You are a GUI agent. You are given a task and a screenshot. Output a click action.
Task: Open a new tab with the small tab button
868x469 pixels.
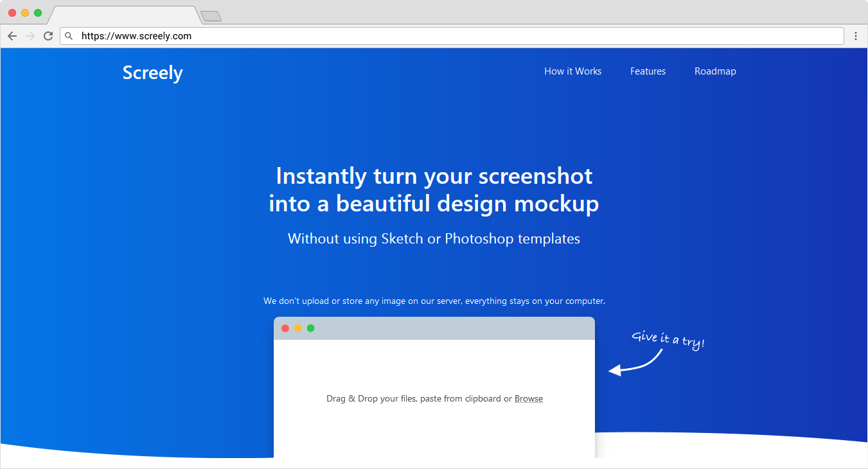tap(211, 16)
